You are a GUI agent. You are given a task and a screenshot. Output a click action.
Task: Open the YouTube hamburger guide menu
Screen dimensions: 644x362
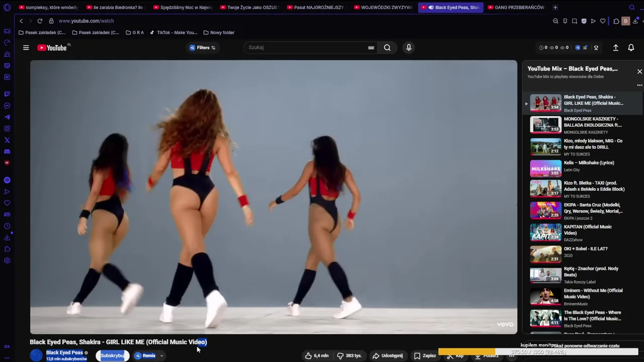point(26,48)
